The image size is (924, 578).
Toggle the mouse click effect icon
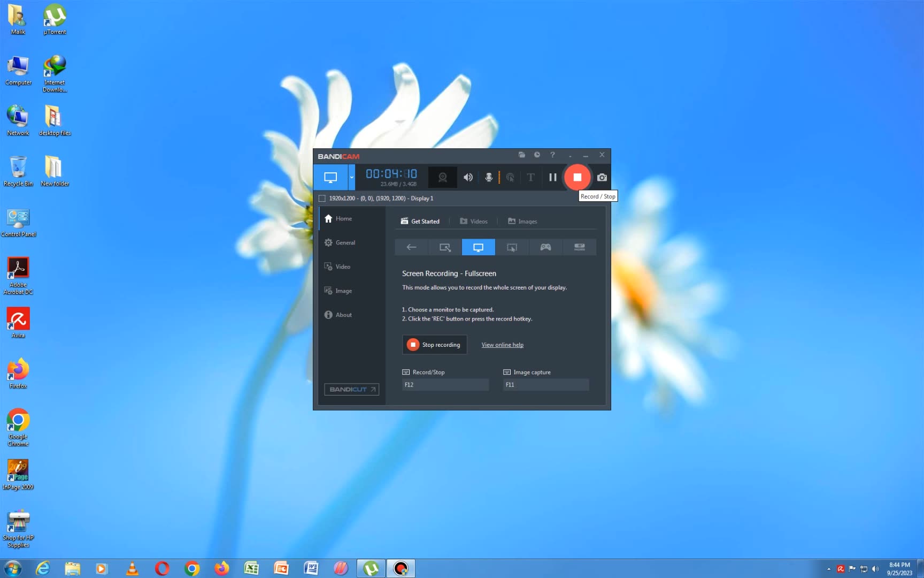[510, 177]
